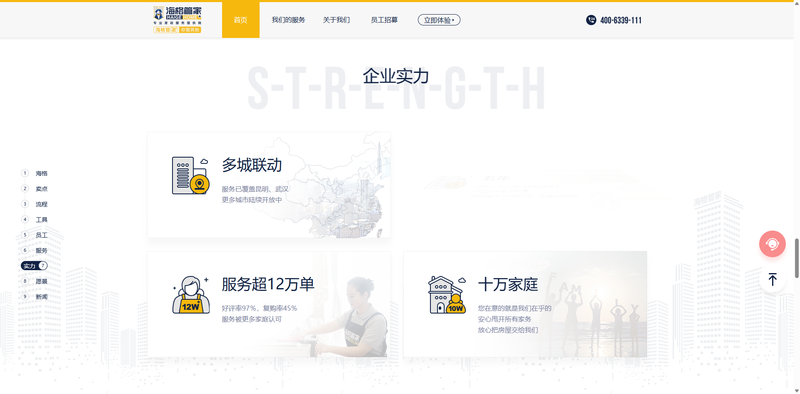The height and width of the screenshot is (394, 800).
Task: Click the phone icon beside 400-6339-111
Action: 591,20
